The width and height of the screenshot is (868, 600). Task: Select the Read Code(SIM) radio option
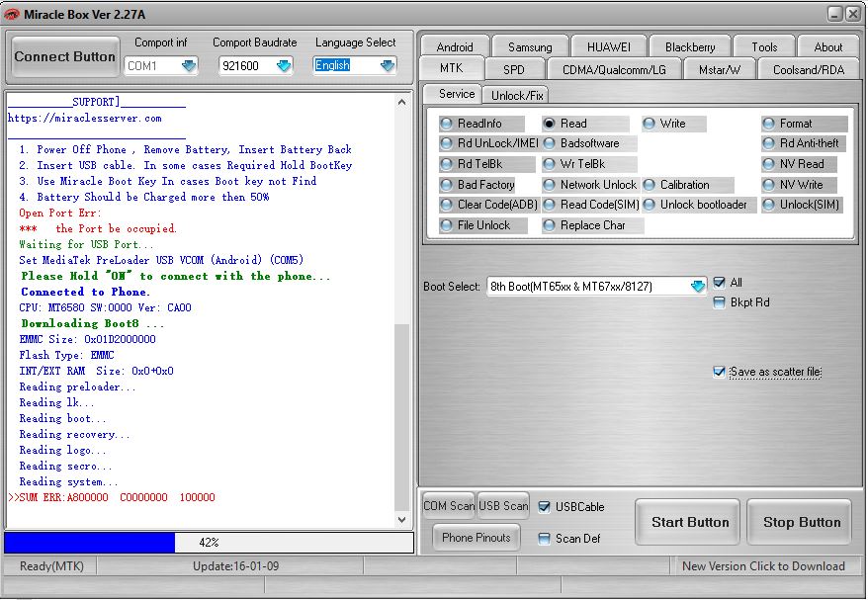[x=591, y=205]
